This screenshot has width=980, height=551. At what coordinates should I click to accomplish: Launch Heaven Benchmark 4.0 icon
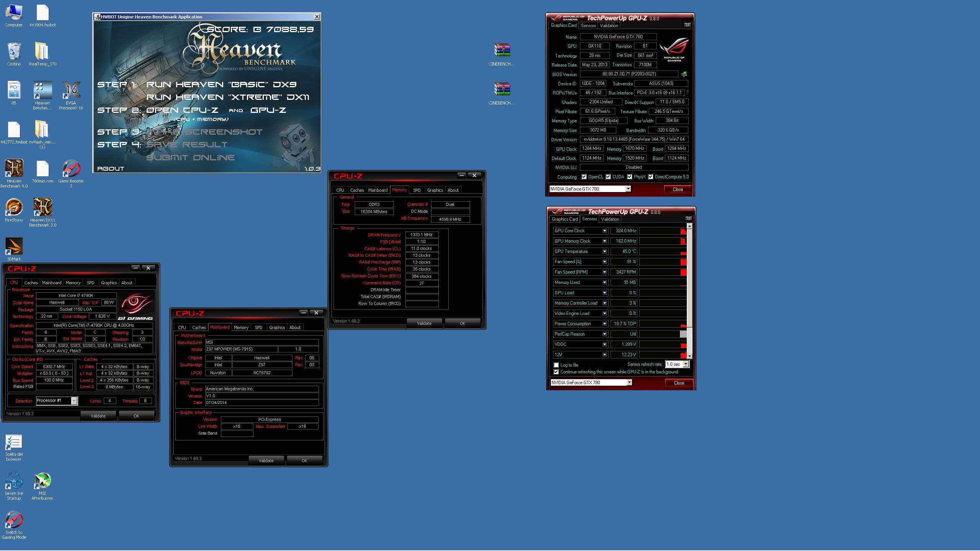point(14,173)
